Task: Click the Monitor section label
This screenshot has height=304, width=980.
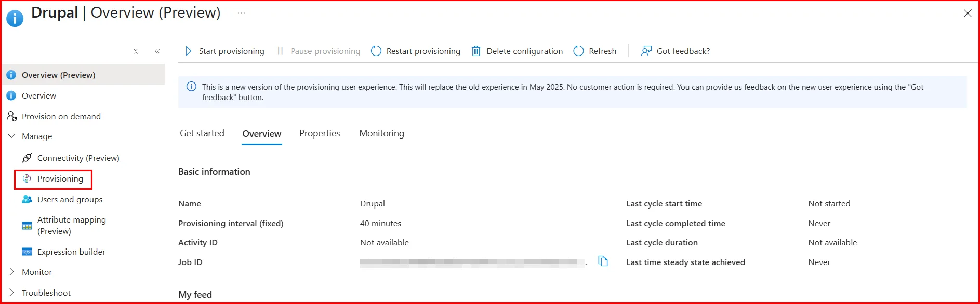Action: coord(37,272)
